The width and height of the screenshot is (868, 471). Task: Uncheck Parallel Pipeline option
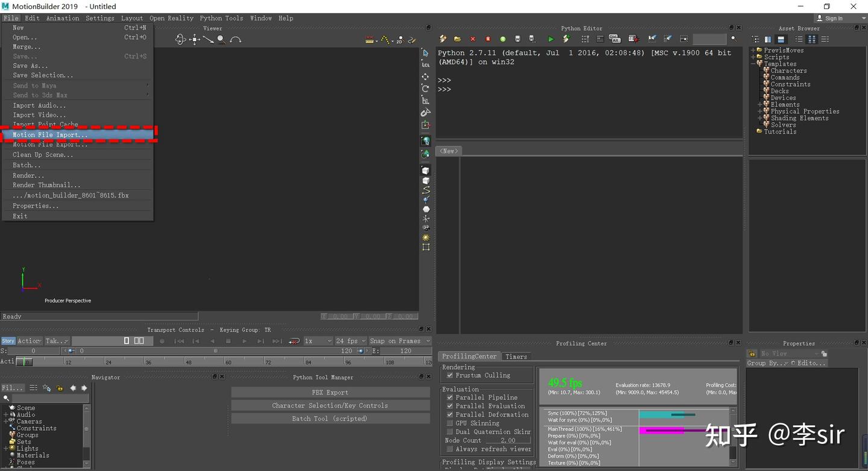pyautogui.click(x=450, y=398)
